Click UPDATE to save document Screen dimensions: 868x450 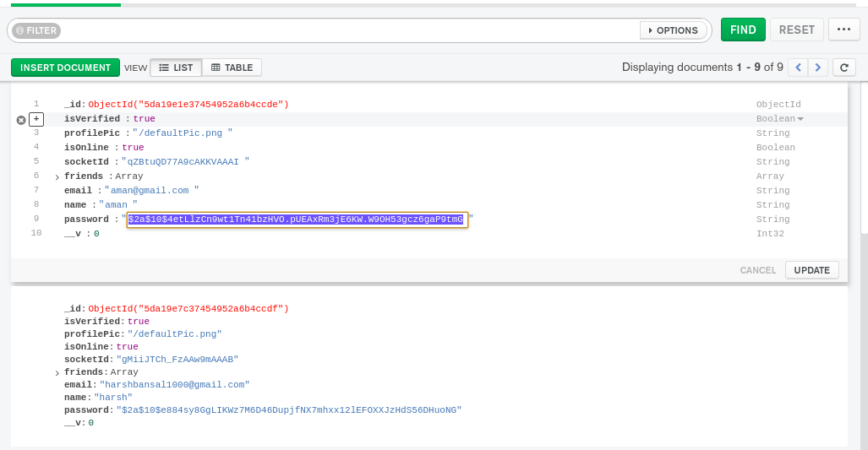pyautogui.click(x=811, y=270)
